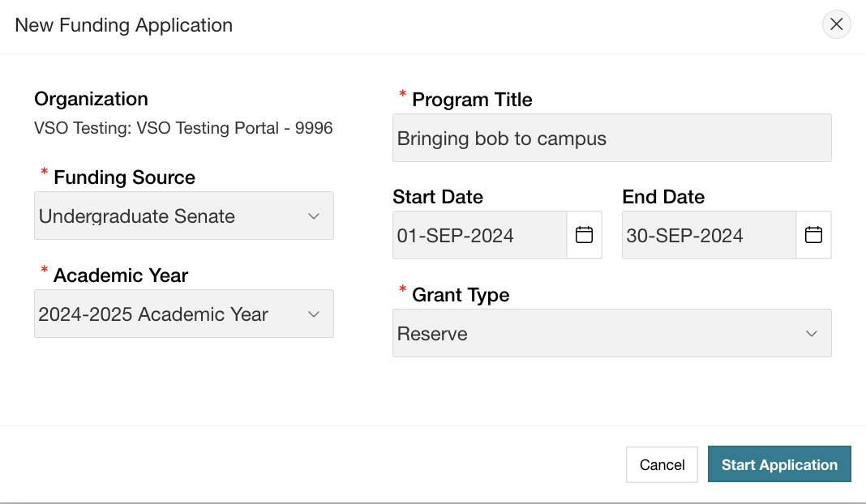This screenshot has height=504, width=866.
Task: Open the Start Date calendar picker icon
Action: [584, 235]
